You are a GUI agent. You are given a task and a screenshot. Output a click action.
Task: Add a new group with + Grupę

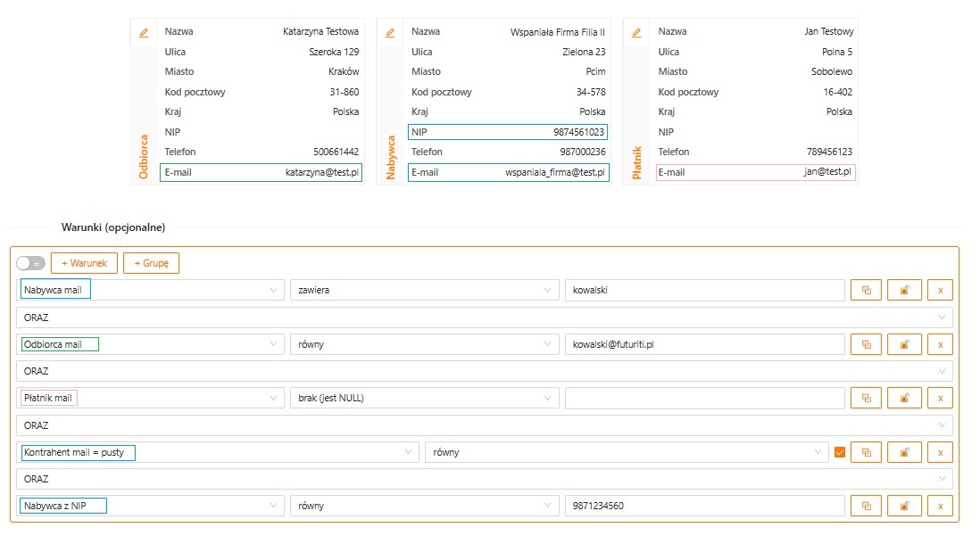coord(151,263)
